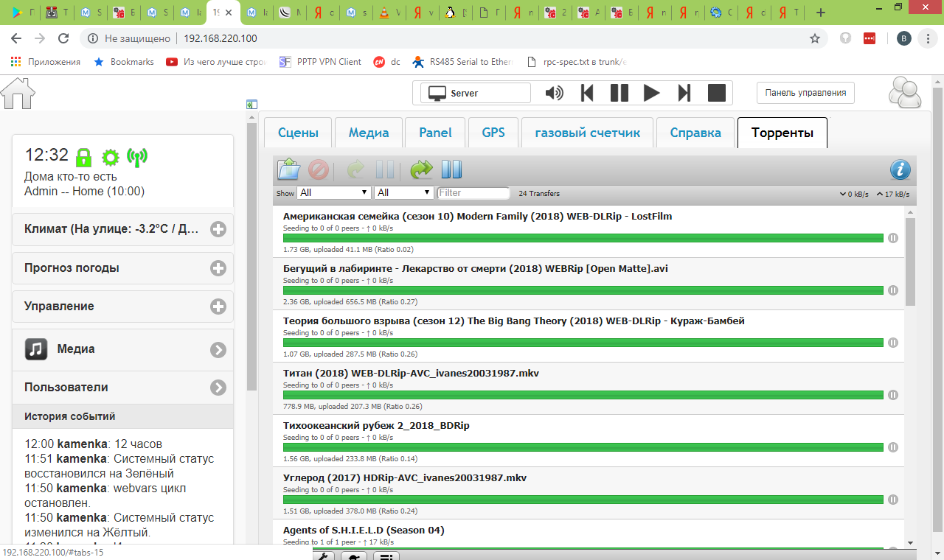Pause the Modern Family torrent

pyautogui.click(x=893, y=238)
